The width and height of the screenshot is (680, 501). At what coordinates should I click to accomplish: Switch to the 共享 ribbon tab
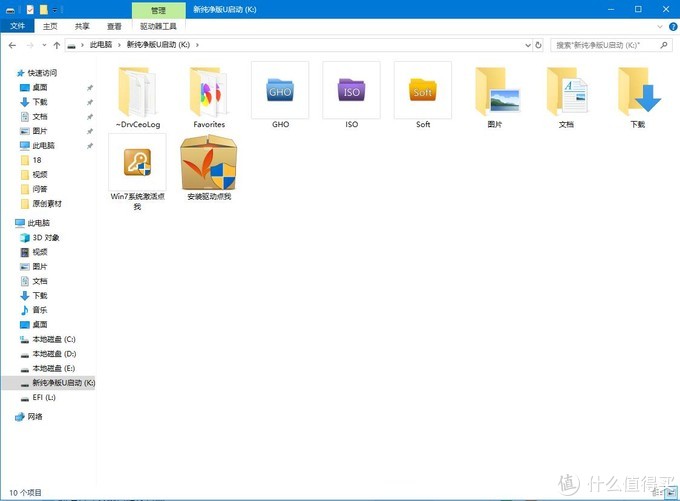coord(82,26)
